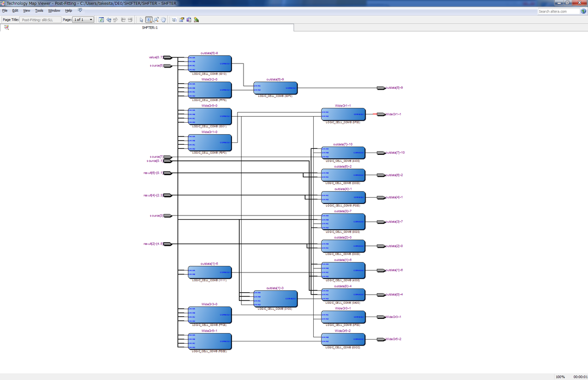Click the result[6]~[0..1] input pin
This screenshot has height=380, width=588.
click(168, 173)
